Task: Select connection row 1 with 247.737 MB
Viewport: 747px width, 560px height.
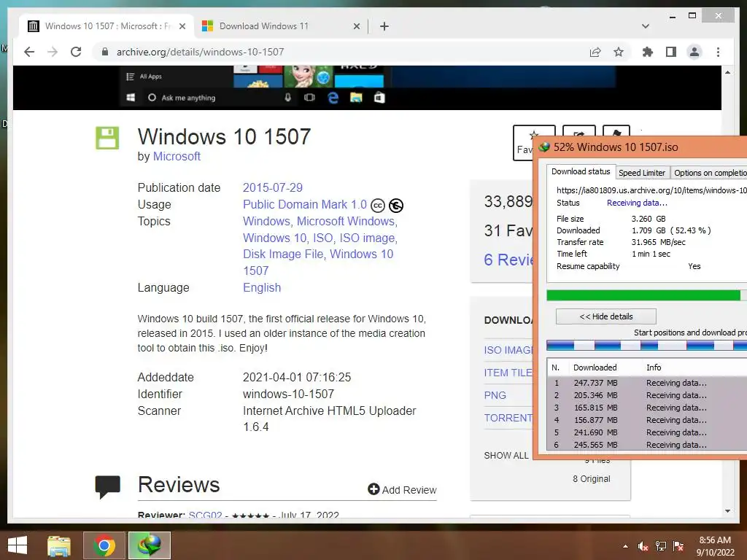Action: pos(646,383)
